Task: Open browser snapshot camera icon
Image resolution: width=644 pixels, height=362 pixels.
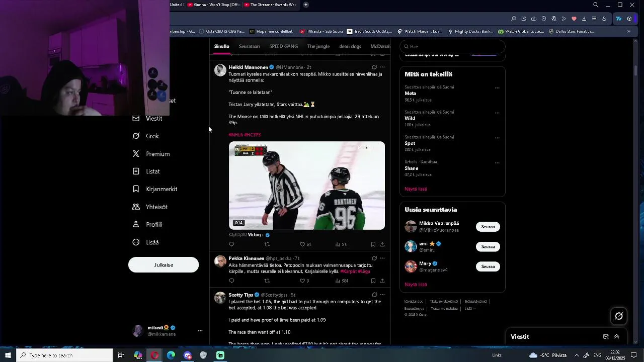Action: (534, 19)
